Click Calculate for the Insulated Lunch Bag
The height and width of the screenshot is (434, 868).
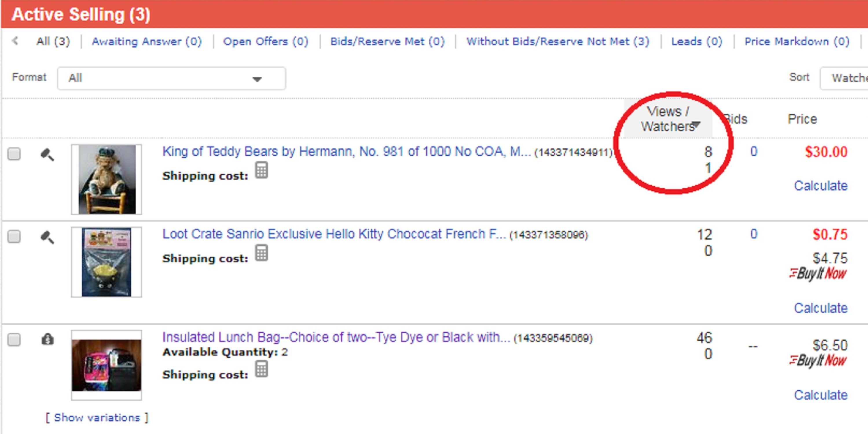click(821, 395)
